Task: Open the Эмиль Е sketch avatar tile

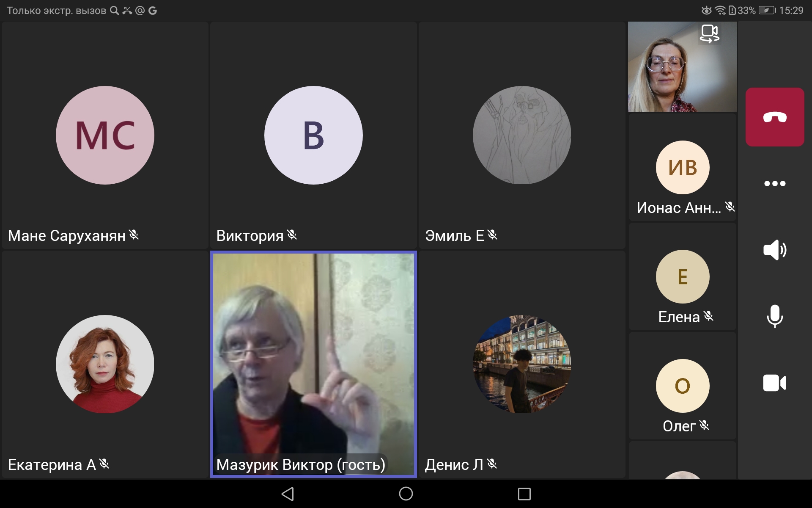Action: point(521,135)
